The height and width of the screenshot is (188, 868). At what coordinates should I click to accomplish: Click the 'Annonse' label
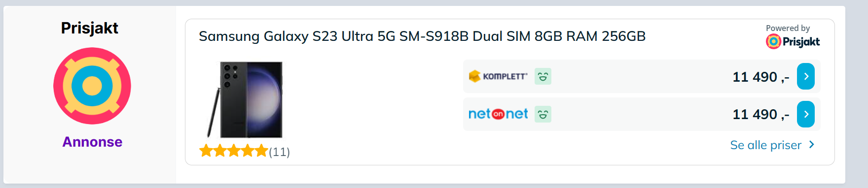point(92,142)
